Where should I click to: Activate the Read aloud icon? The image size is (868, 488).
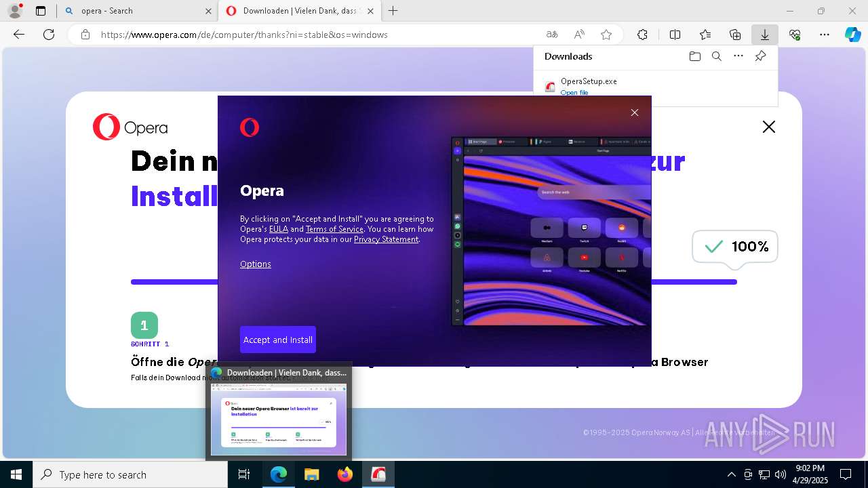point(579,35)
